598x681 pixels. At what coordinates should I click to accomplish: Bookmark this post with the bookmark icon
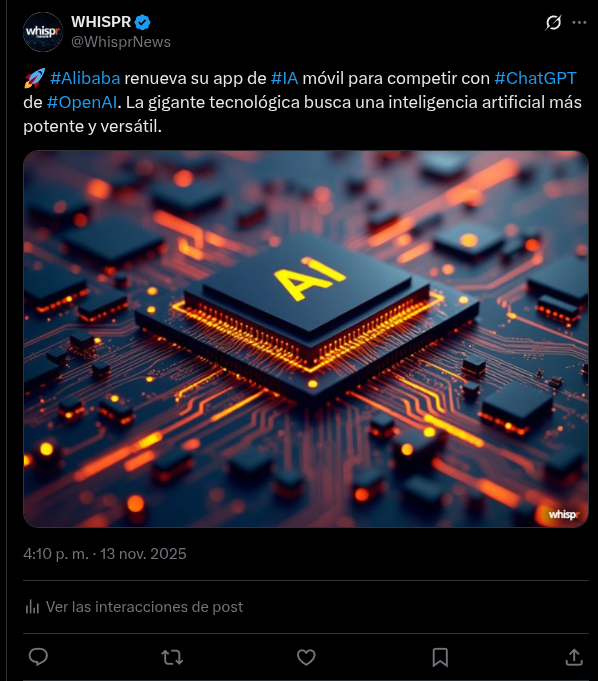(440, 657)
